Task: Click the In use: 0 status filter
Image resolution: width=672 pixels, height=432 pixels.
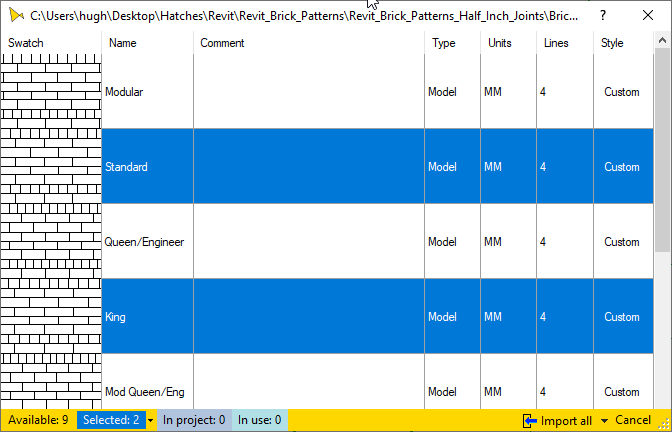Action: click(x=260, y=420)
